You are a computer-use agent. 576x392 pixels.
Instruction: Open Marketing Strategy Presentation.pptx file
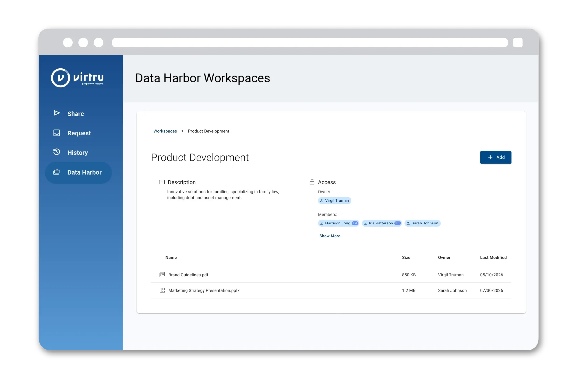[x=204, y=290]
